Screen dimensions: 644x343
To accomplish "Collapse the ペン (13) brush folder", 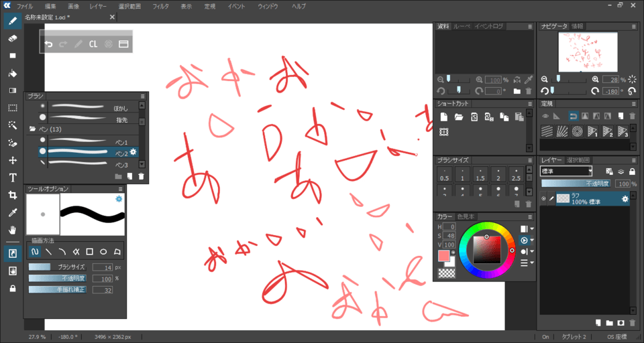I will 32,129.
